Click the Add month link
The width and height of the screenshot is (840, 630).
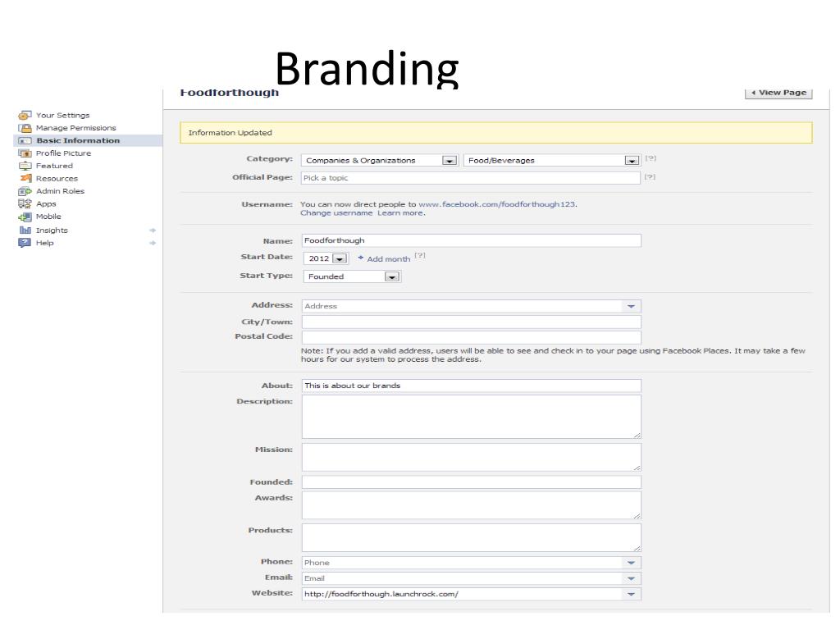point(388,258)
